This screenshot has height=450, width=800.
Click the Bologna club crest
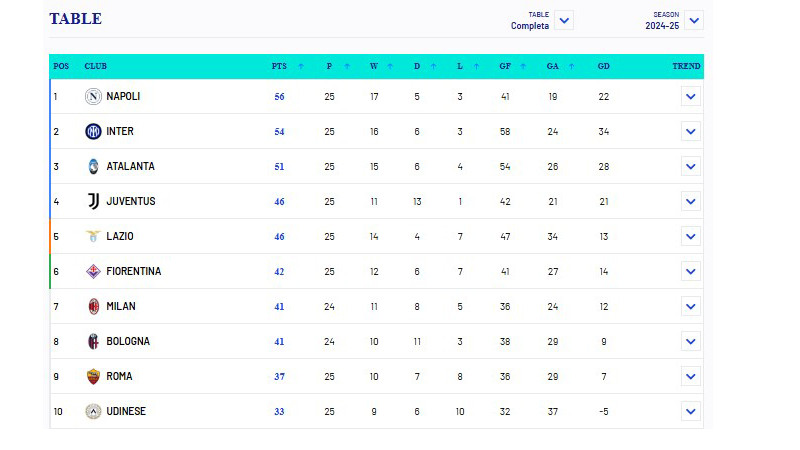[93, 341]
